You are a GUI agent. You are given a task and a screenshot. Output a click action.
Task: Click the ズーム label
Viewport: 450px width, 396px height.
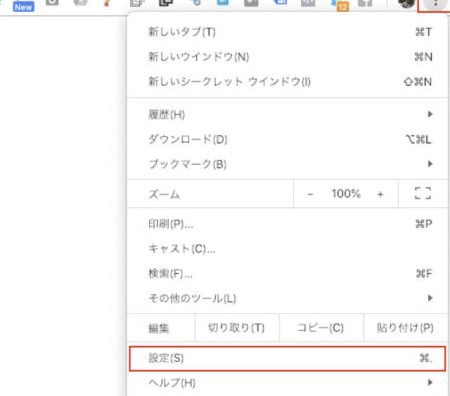[164, 194]
